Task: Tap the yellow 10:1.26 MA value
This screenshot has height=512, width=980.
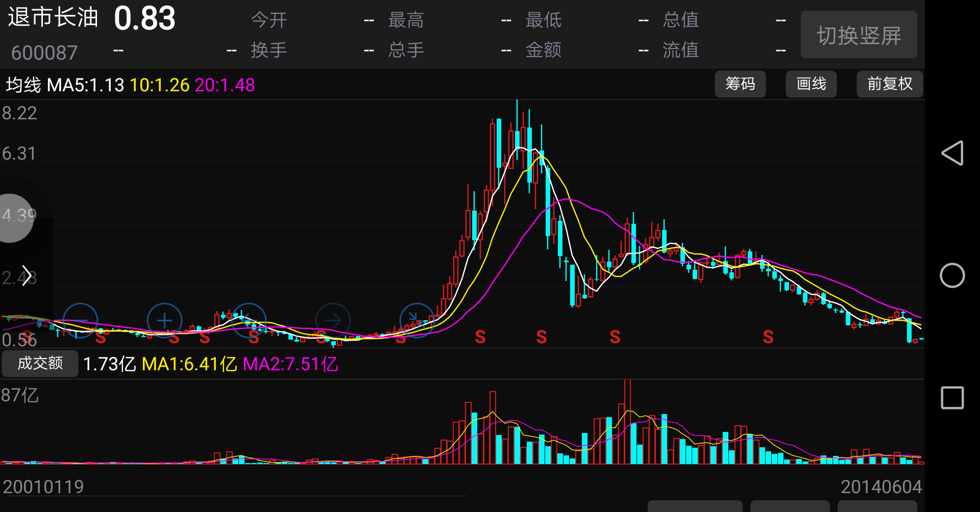Action: (159, 85)
